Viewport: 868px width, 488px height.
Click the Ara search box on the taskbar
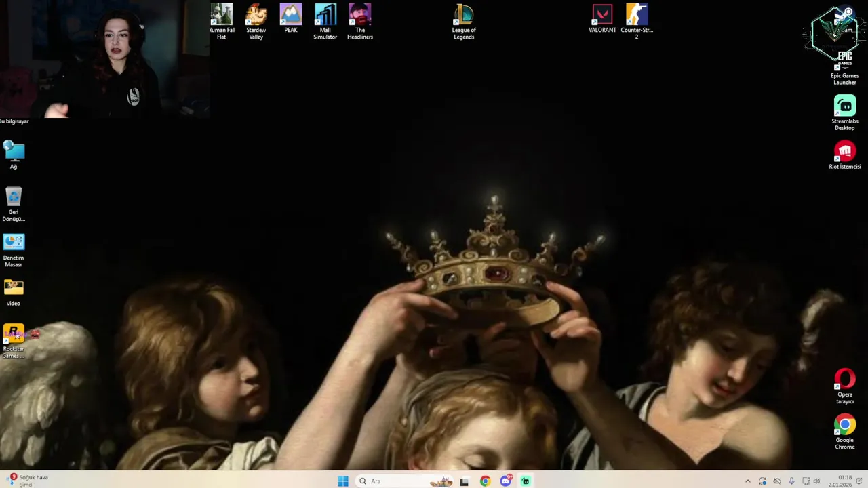[x=406, y=481]
